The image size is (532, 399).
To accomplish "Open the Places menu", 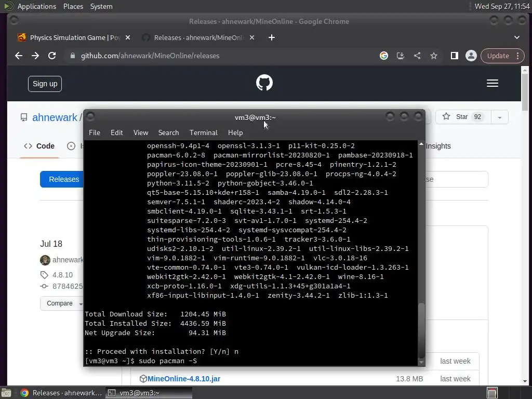I will (73, 6).
